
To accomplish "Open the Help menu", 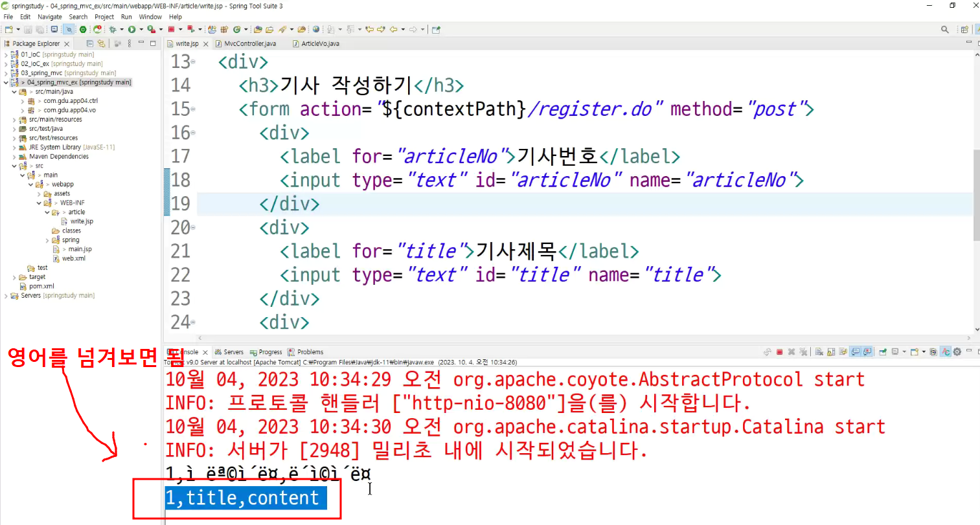I will pos(176,17).
